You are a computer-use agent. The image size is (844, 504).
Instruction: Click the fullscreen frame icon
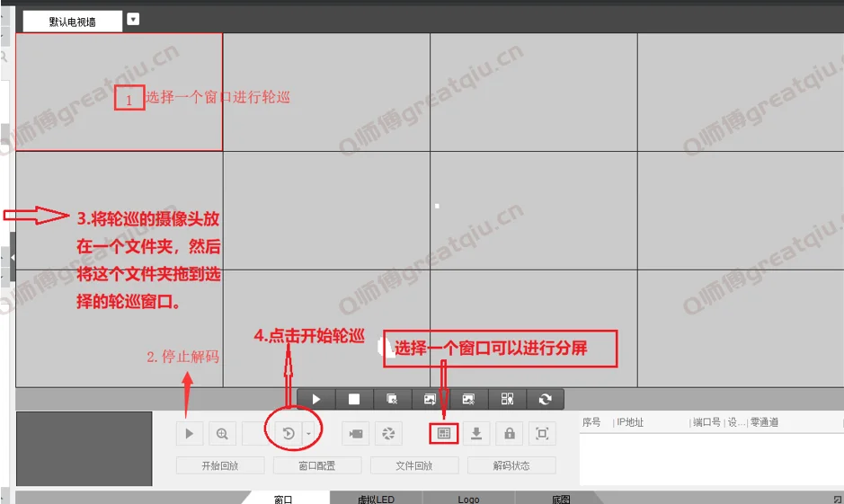coord(542,434)
